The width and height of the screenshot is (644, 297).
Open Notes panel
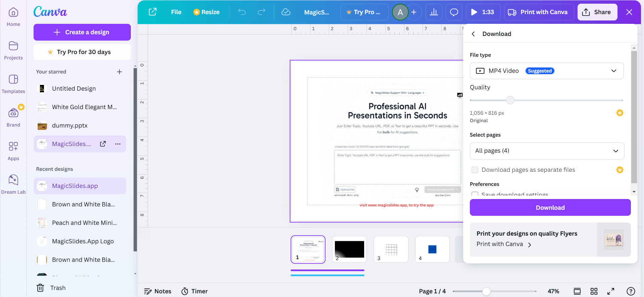(158, 291)
